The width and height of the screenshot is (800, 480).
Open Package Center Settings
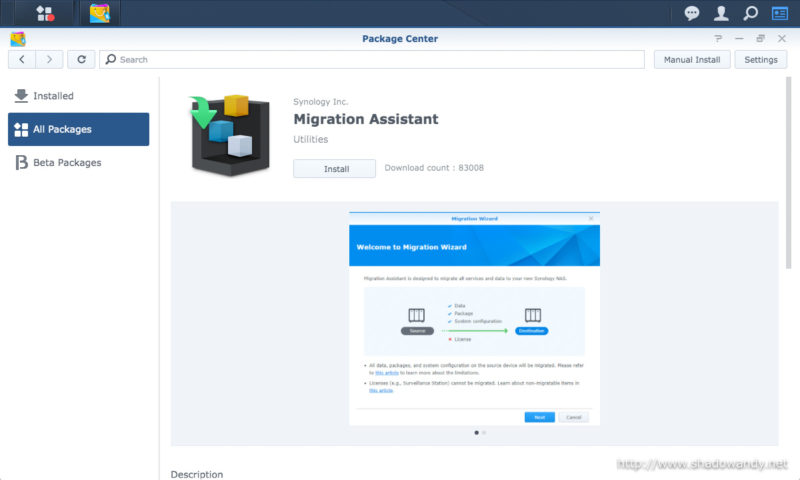click(761, 60)
